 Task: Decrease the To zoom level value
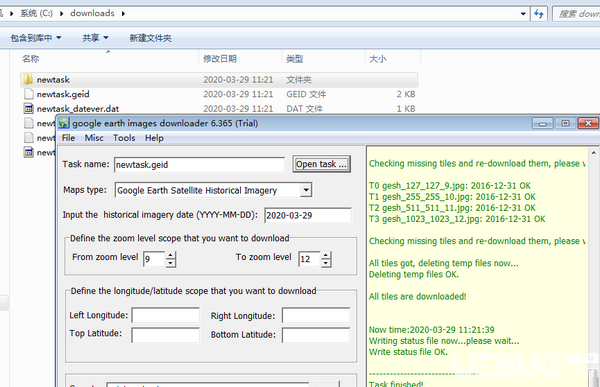(x=326, y=263)
